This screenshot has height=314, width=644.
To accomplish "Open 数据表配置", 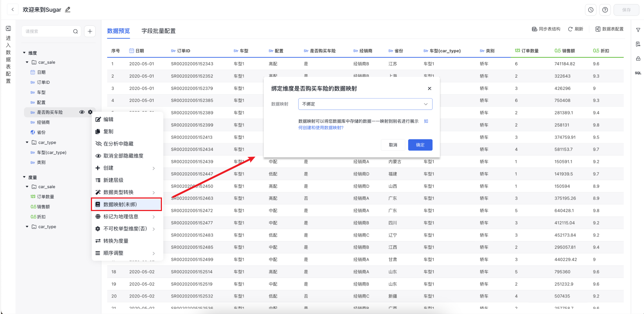I will [609, 29].
